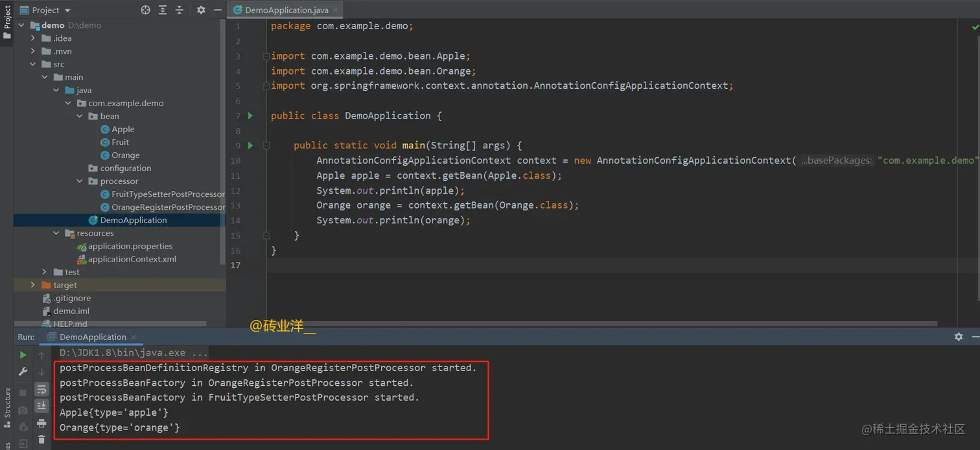Screen dimensions: 980x450
Task: Collapse the demo root node
Action: tap(21, 25)
